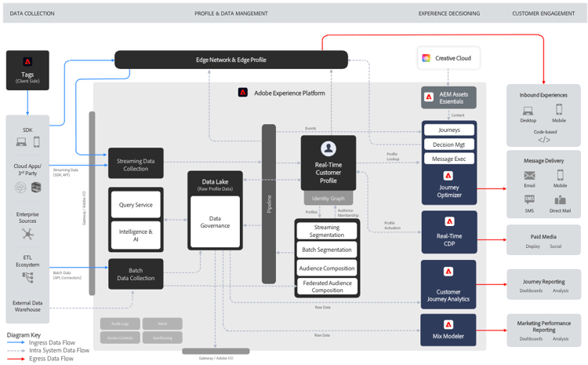Click the Direct Mail icon
This screenshot has width=588, height=365.
coord(560,200)
